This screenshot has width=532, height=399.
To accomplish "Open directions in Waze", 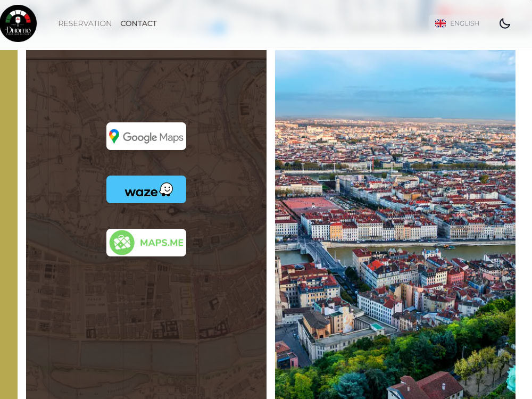I will (x=146, y=189).
